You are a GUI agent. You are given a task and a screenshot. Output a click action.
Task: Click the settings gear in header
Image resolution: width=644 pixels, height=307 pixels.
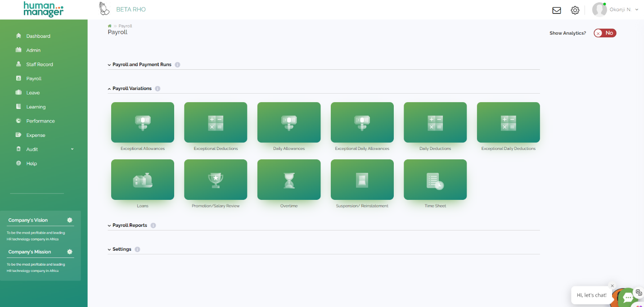point(575,10)
